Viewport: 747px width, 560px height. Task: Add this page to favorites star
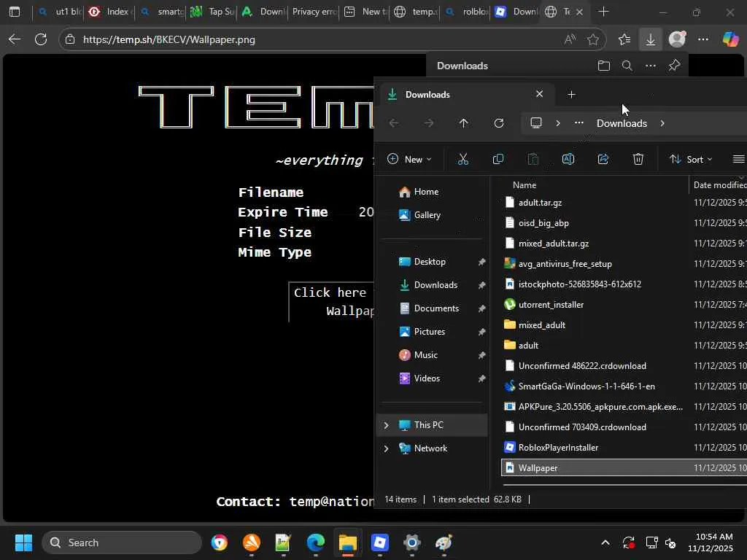click(592, 39)
